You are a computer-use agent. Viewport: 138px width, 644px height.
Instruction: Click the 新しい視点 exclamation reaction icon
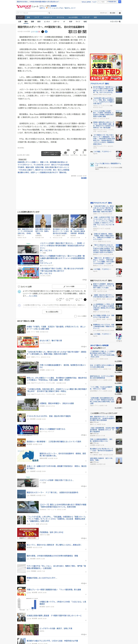[83, 153]
